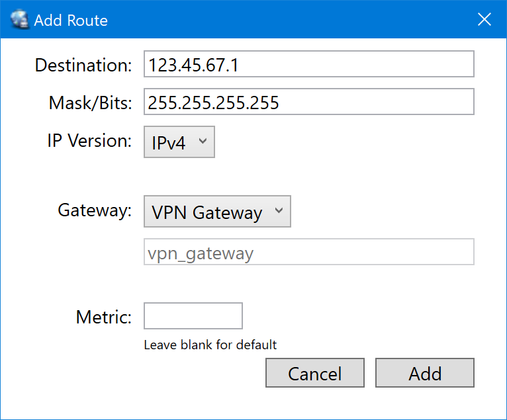Click the chevron arrow beside VPN Gateway
Viewport: 507px width, 420px height.
[x=278, y=212]
